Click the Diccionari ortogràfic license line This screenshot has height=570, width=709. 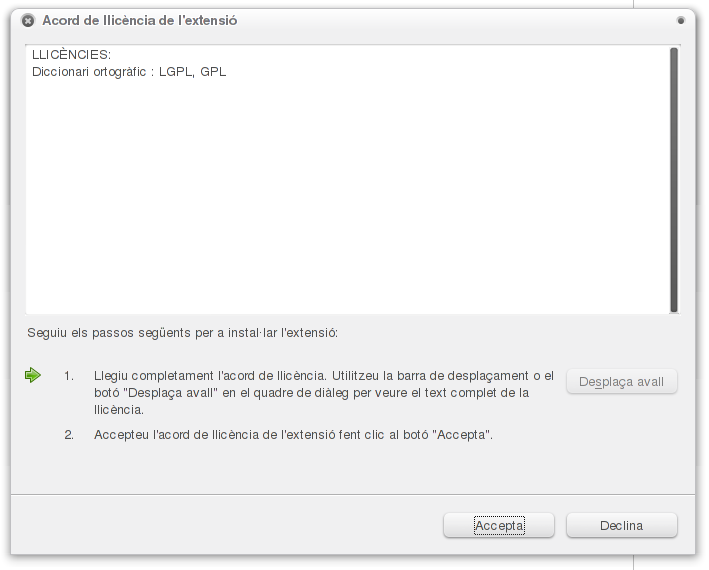coord(129,72)
